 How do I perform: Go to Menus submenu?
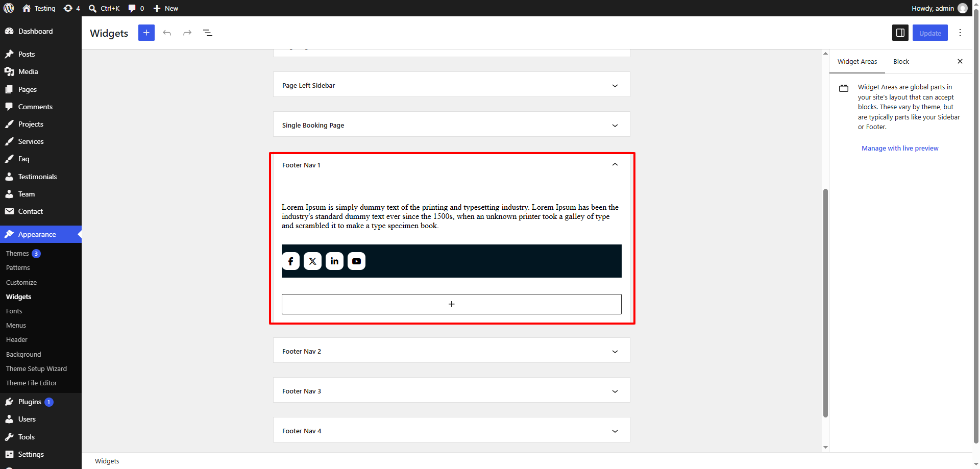click(16, 325)
